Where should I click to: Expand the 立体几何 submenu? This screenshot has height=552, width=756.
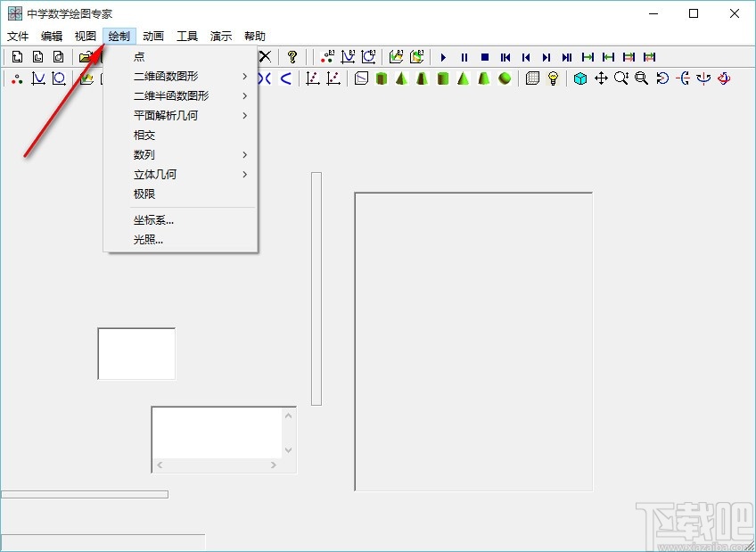(x=155, y=174)
